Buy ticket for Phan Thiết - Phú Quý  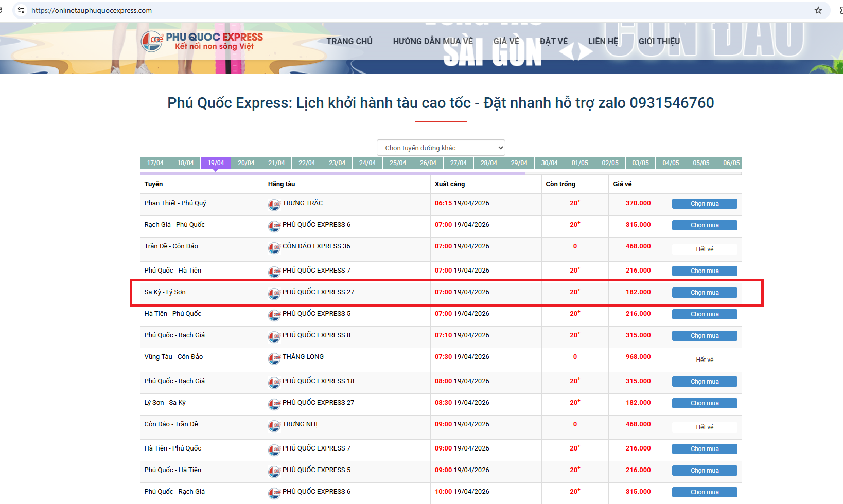[x=704, y=204]
